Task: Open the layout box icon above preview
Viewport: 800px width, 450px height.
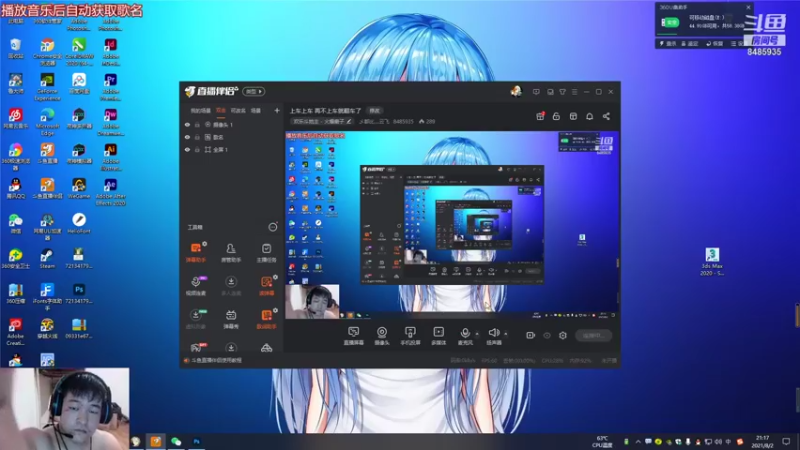Action: tap(573, 116)
